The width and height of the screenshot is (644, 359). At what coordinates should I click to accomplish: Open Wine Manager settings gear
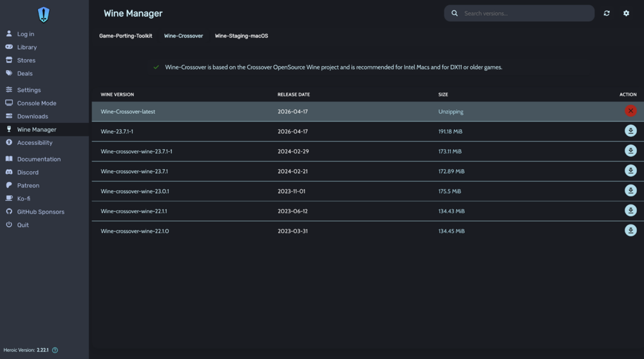coord(627,13)
